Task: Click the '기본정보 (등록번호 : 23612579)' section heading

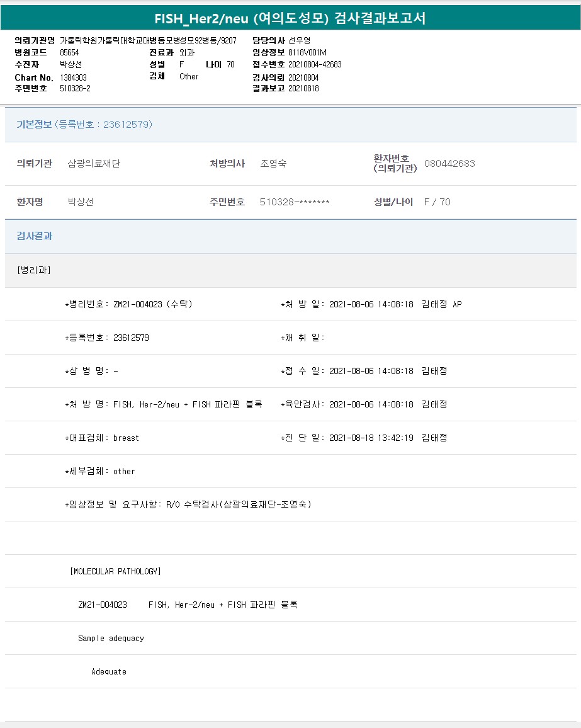Action: pos(84,125)
